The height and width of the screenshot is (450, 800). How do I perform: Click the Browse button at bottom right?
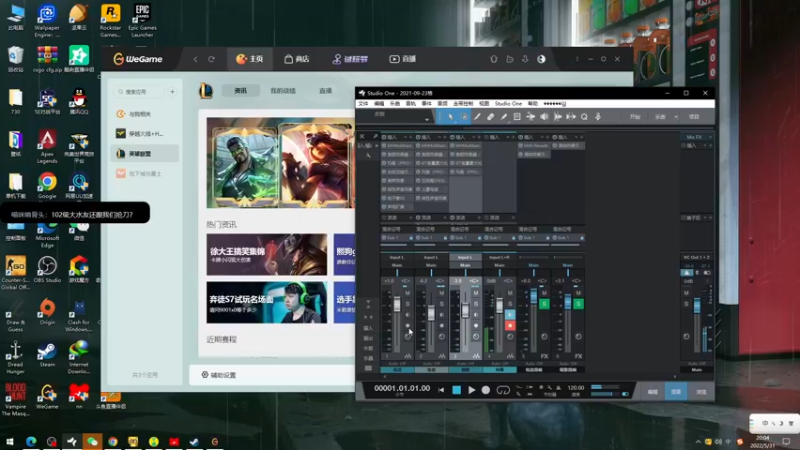pyautogui.click(x=701, y=392)
